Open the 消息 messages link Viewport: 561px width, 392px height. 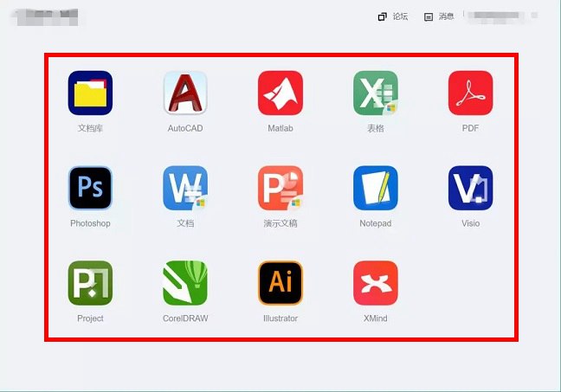tap(446, 16)
